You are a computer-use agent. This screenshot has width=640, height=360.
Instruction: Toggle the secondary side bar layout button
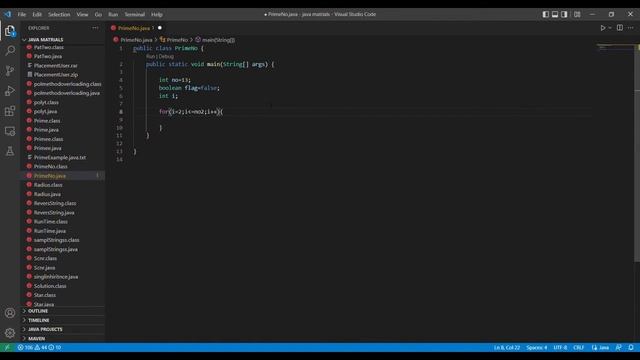[564, 14]
